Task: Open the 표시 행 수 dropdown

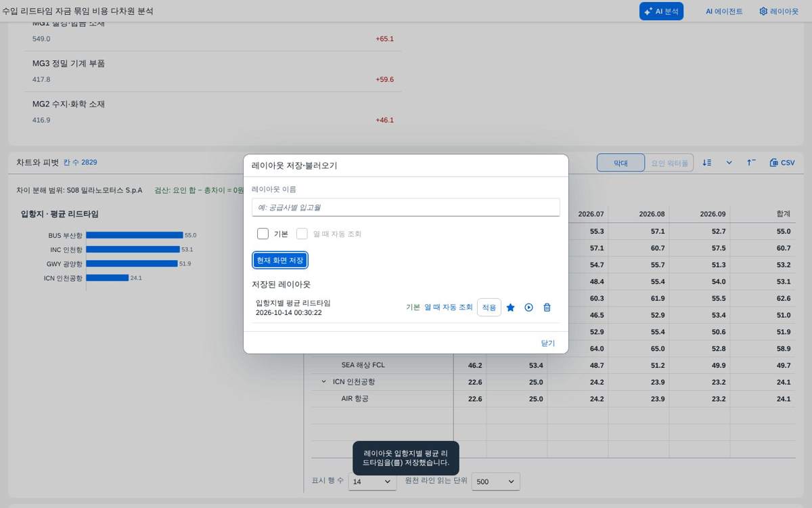Action: [372, 482]
